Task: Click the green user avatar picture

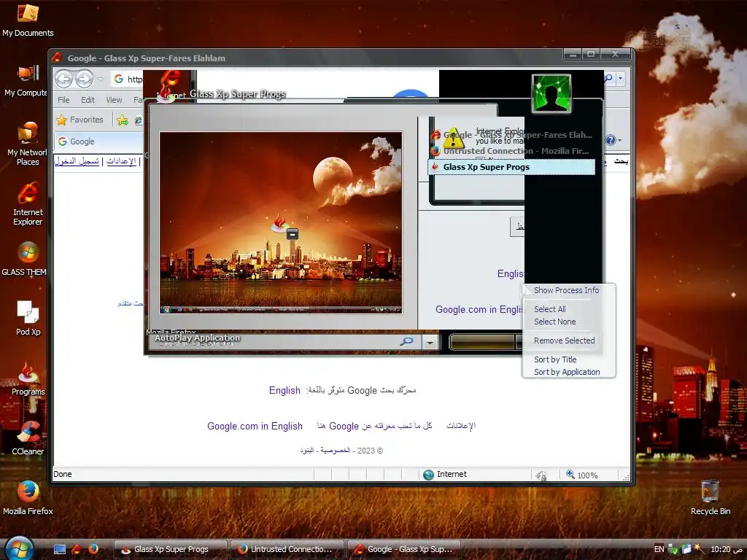Action: click(551, 94)
